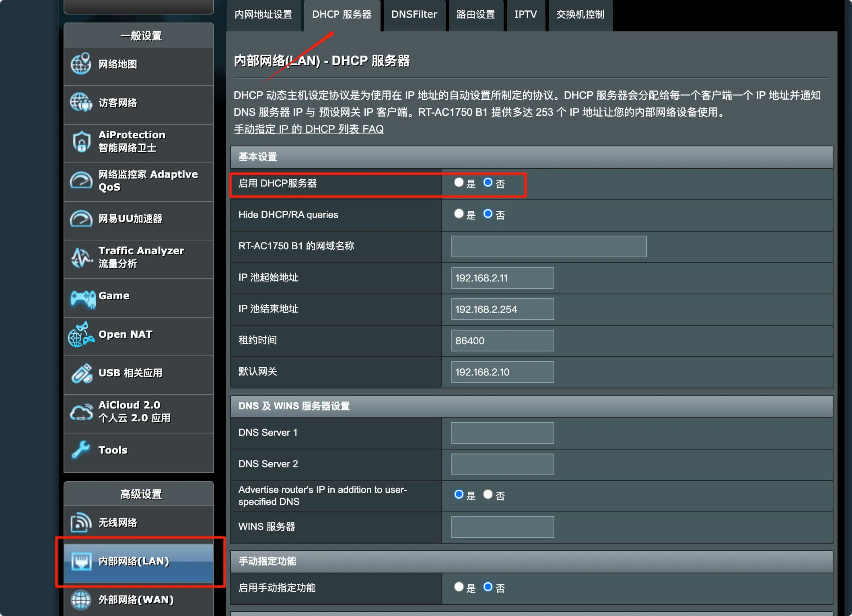Choose 否 for Advertise router's IP
The image size is (852, 616).
tap(488, 495)
